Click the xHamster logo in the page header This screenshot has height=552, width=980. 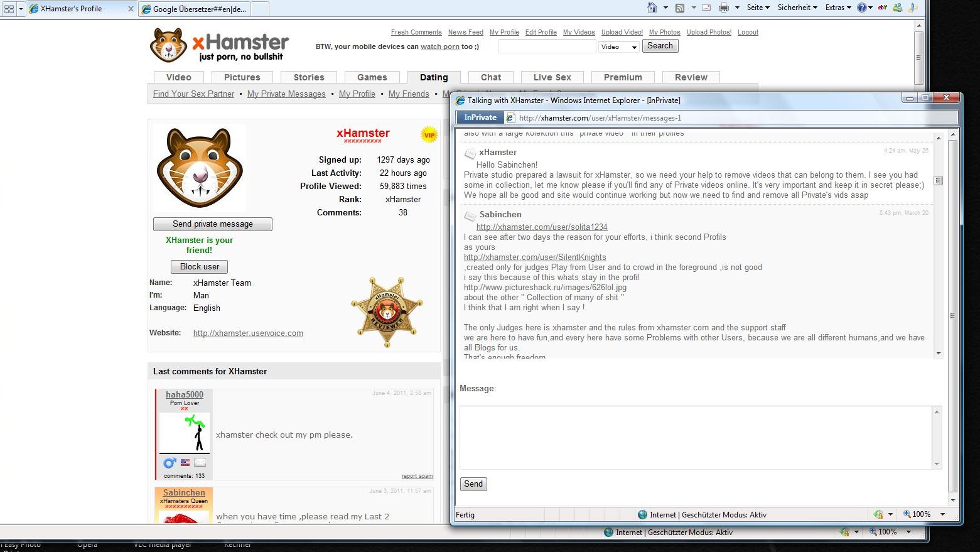pyautogui.click(x=219, y=45)
